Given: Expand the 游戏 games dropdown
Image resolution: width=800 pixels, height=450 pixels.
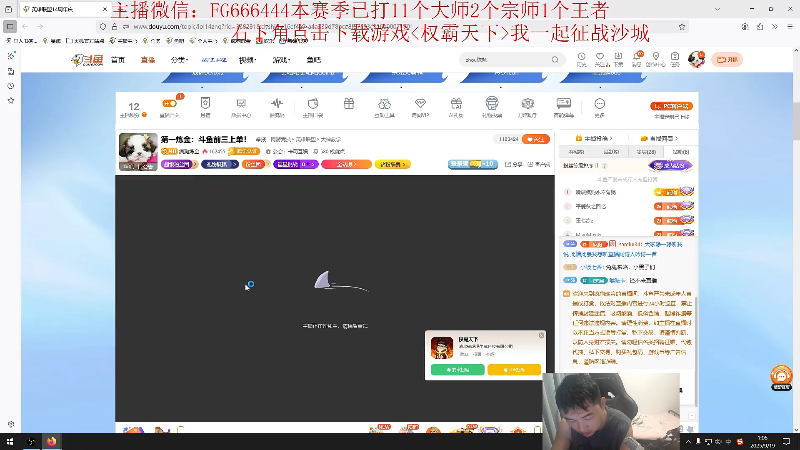Looking at the screenshot, I should pos(281,60).
